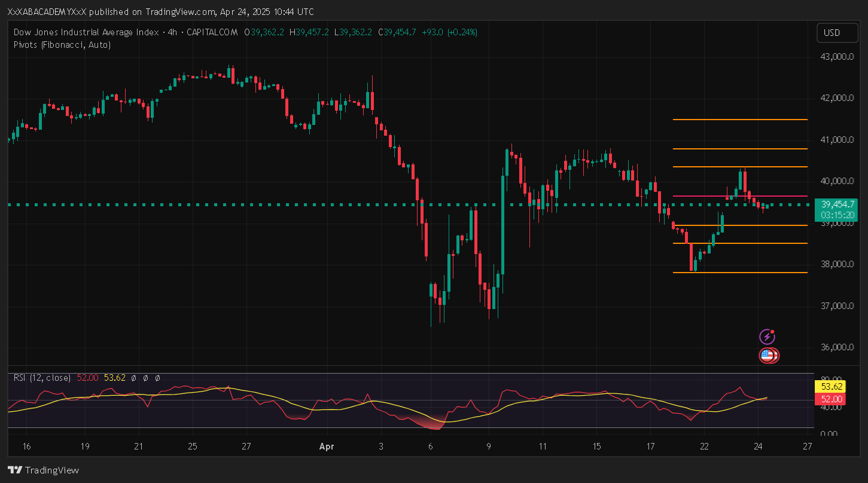The width and height of the screenshot is (868, 483).
Task: Click the topmost orange pivot resistance line
Action: pos(739,120)
